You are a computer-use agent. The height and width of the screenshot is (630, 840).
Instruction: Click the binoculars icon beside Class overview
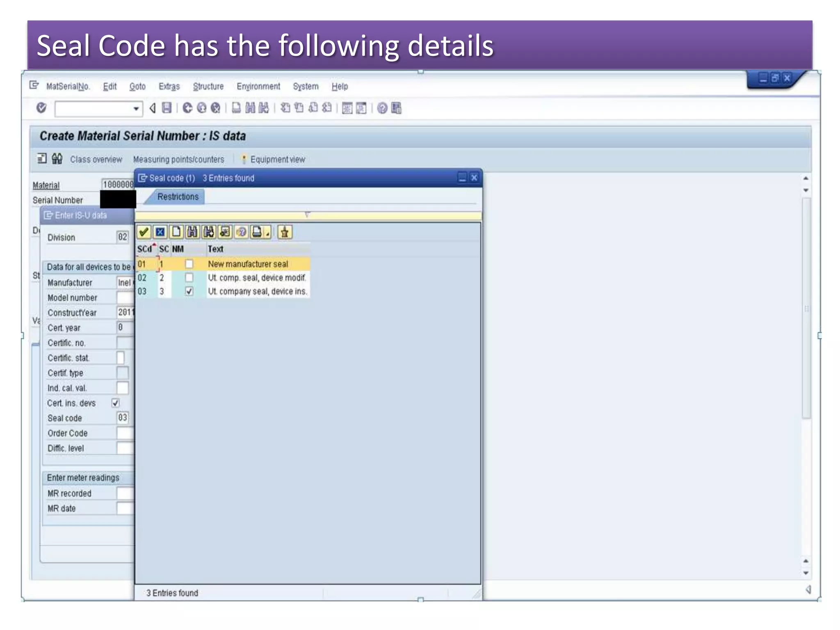pyautogui.click(x=57, y=159)
